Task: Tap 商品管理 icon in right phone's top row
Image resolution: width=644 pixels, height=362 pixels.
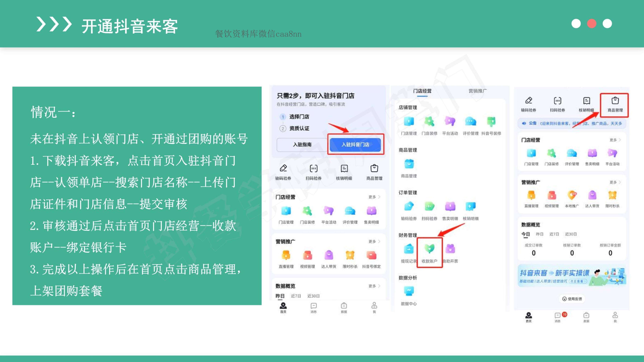Action: pyautogui.click(x=615, y=100)
